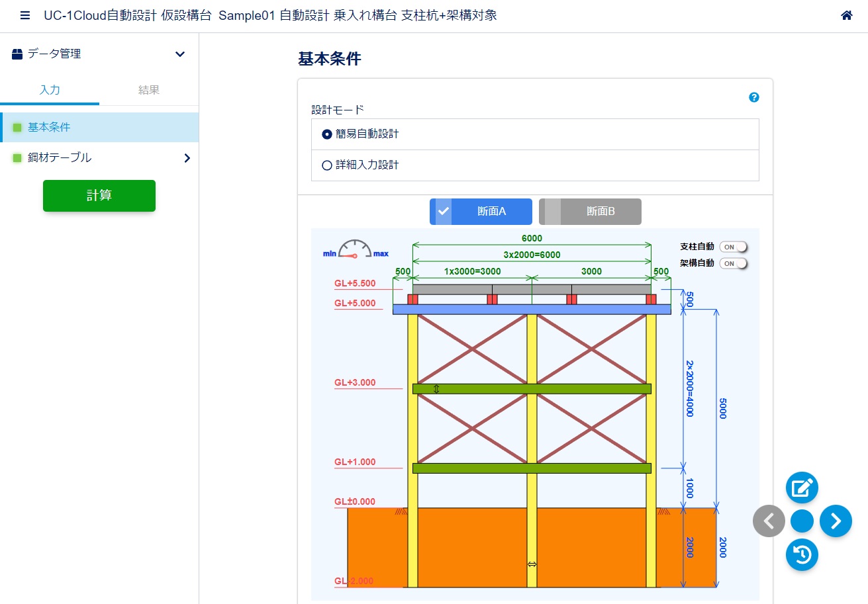Click the green 計算 button
The image size is (868, 604).
pyautogui.click(x=99, y=196)
